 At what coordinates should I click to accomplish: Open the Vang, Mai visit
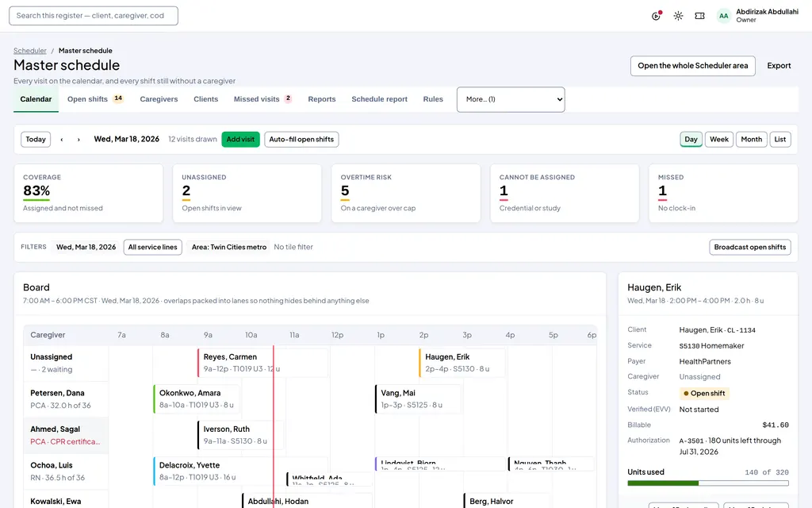pos(418,399)
